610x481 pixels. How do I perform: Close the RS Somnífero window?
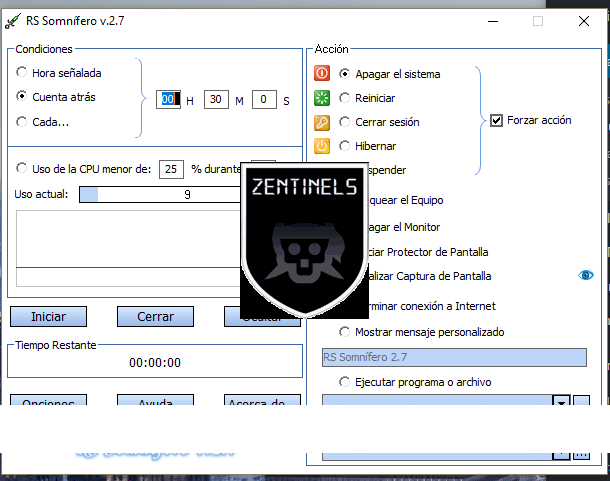pyautogui.click(x=584, y=21)
